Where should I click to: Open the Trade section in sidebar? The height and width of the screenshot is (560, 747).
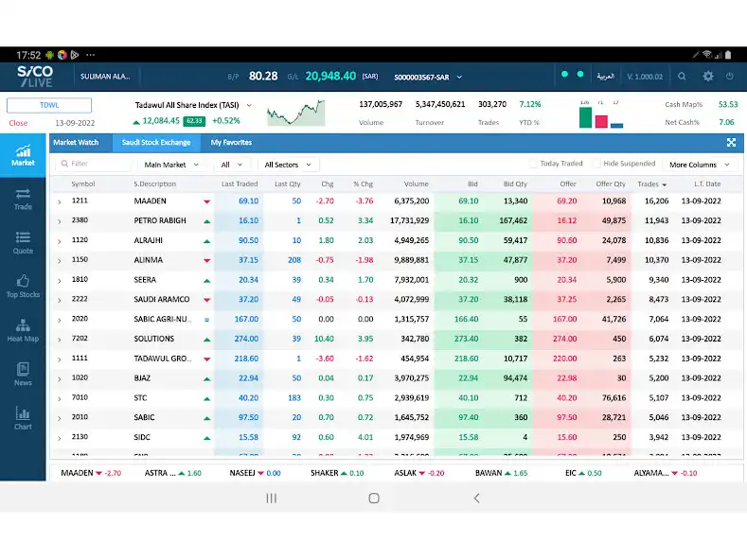pyautogui.click(x=23, y=199)
